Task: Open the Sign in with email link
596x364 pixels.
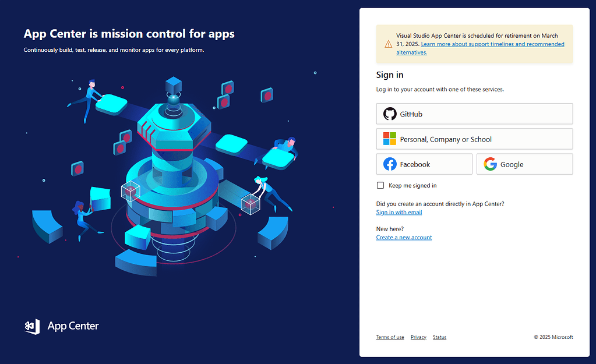Action: pos(398,213)
